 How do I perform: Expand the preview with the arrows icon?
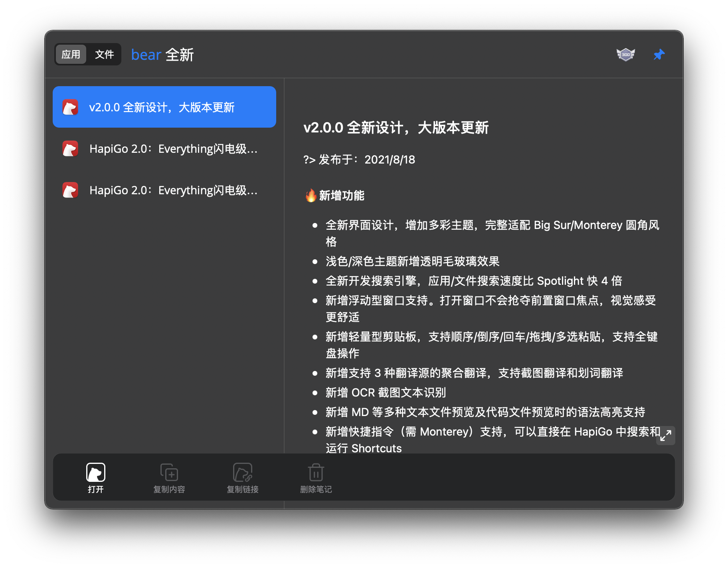665,435
